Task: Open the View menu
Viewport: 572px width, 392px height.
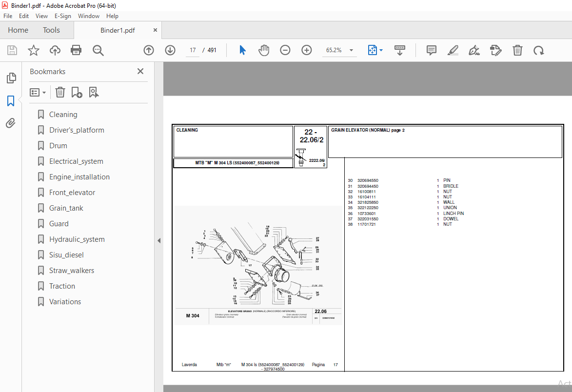Action: click(x=41, y=16)
